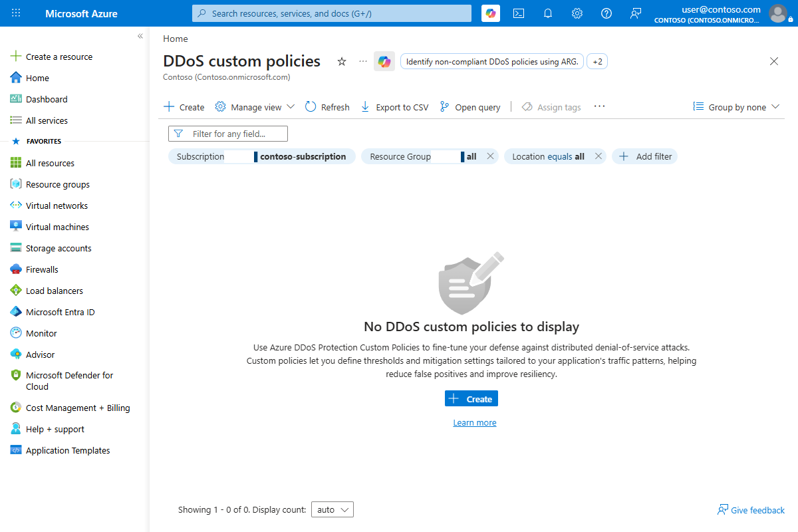Screen dimensions: 798x532
Task: Open the feedback icon in header
Action: [636, 13]
